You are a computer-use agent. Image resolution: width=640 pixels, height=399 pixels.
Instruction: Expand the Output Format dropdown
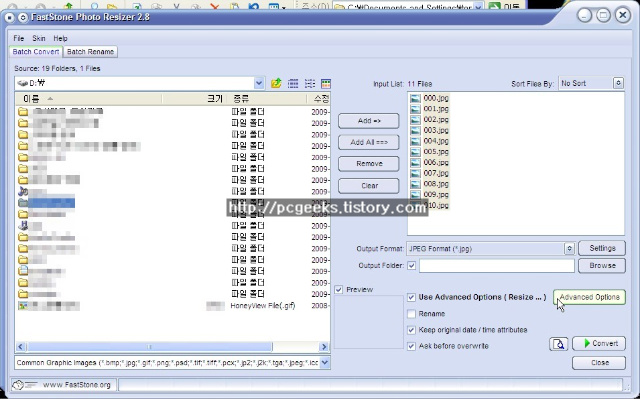(569, 248)
